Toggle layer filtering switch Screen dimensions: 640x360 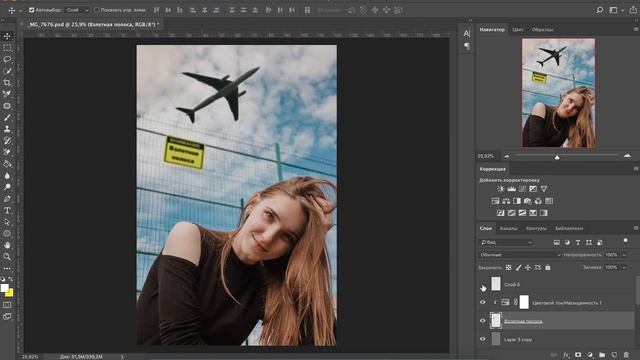coord(626,242)
